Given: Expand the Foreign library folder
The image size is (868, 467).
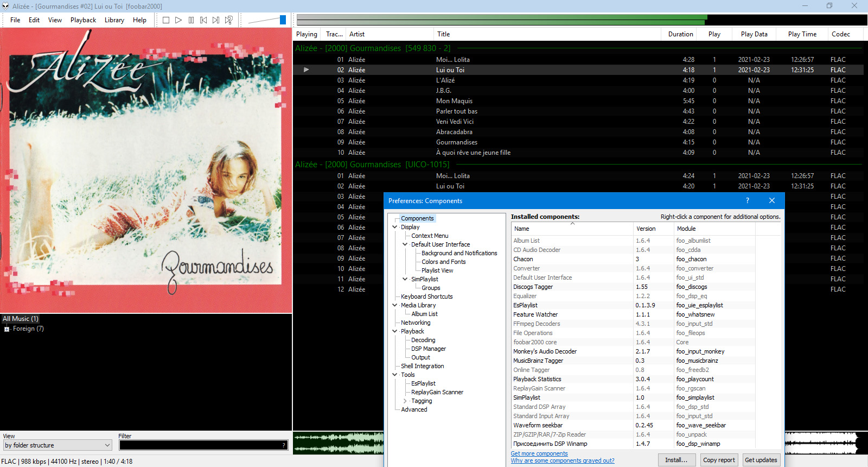Looking at the screenshot, I should coord(7,329).
